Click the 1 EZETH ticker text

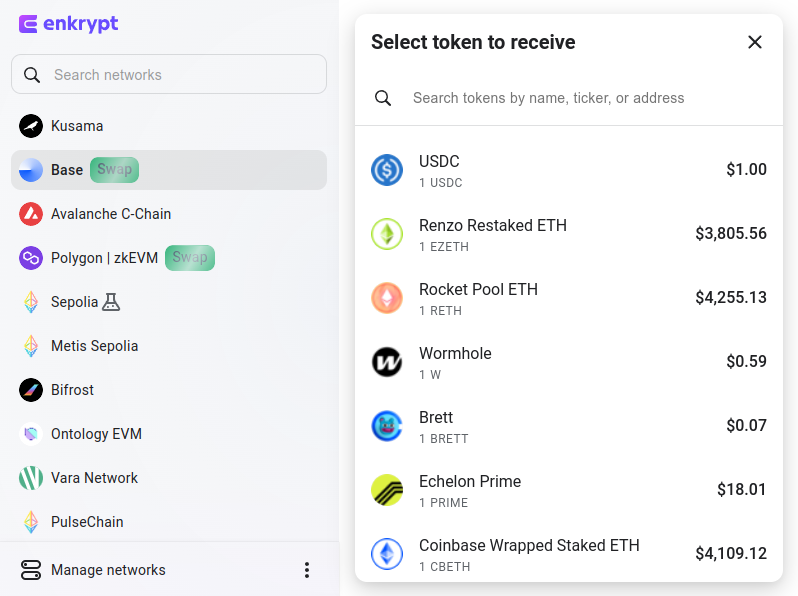coord(444,247)
